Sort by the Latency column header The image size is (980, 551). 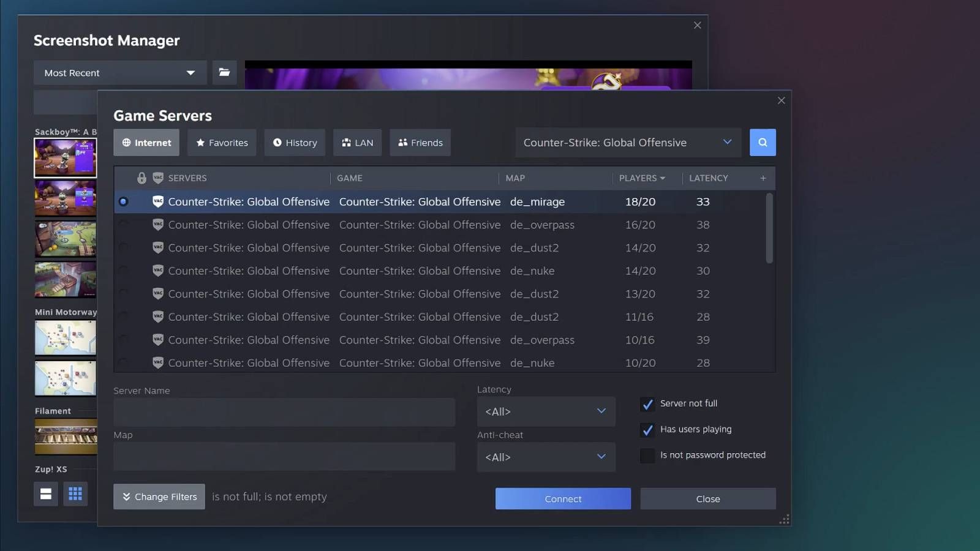point(708,178)
